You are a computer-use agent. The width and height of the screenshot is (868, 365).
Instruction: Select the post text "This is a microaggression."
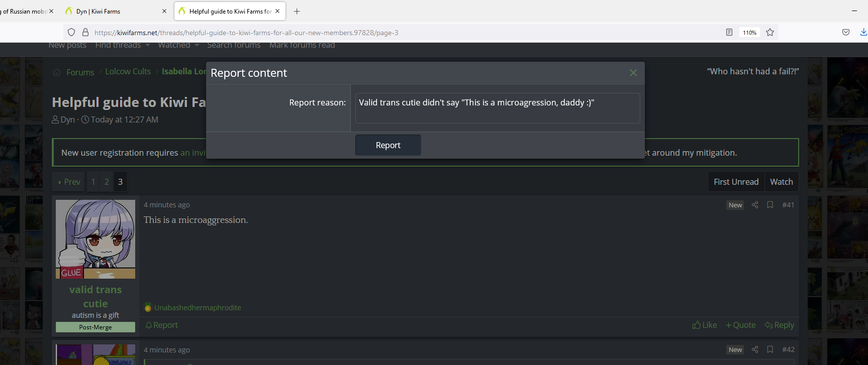pyautogui.click(x=196, y=220)
